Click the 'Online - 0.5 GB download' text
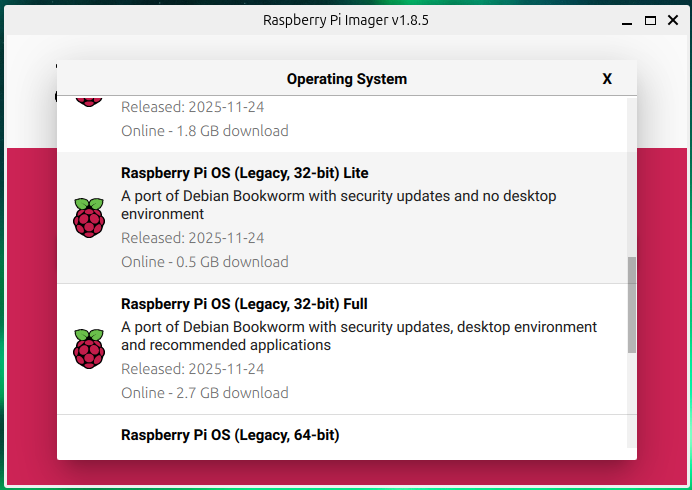Image resolution: width=692 pixels, height=490 pixels. pos(204,262)
